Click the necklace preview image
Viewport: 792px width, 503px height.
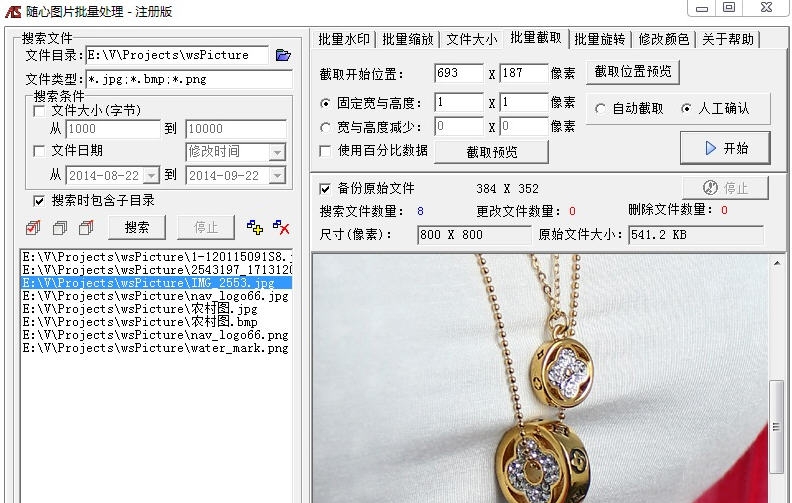point(540,379)
